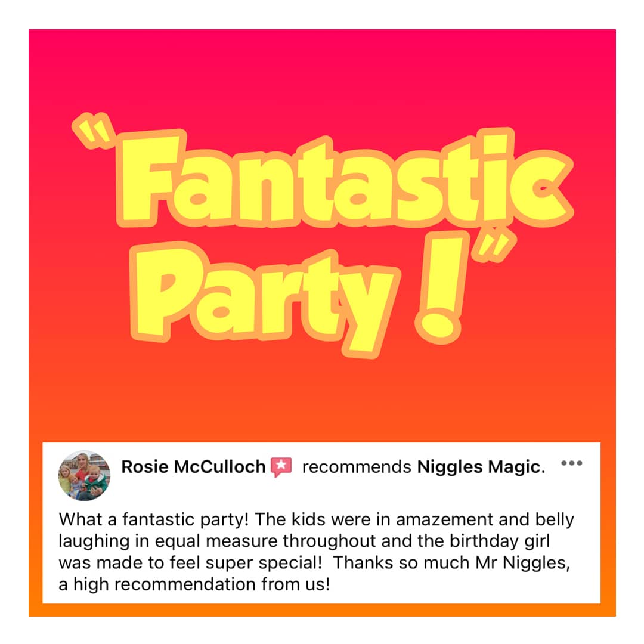The image size is (644, 644).
Task: Visit Rosie McCulloch's profile via her name
Action: 193,467
